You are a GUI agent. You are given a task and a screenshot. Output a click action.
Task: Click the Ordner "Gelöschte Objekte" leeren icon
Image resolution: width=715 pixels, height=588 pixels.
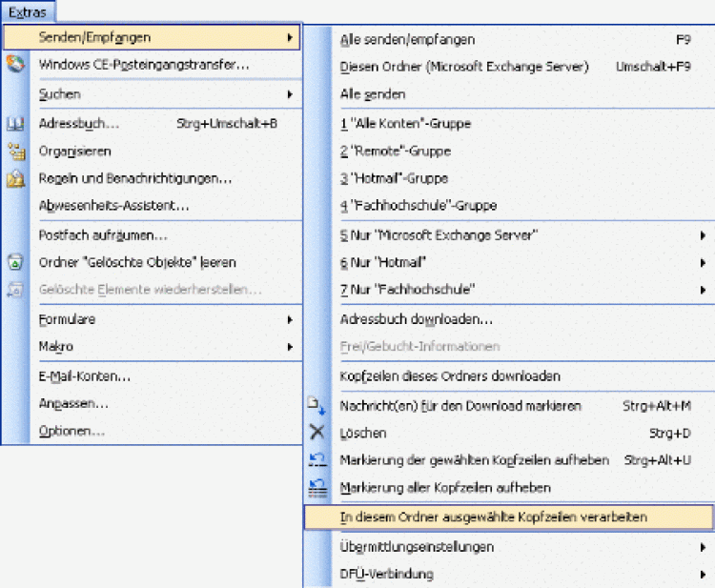pos(15,262)
